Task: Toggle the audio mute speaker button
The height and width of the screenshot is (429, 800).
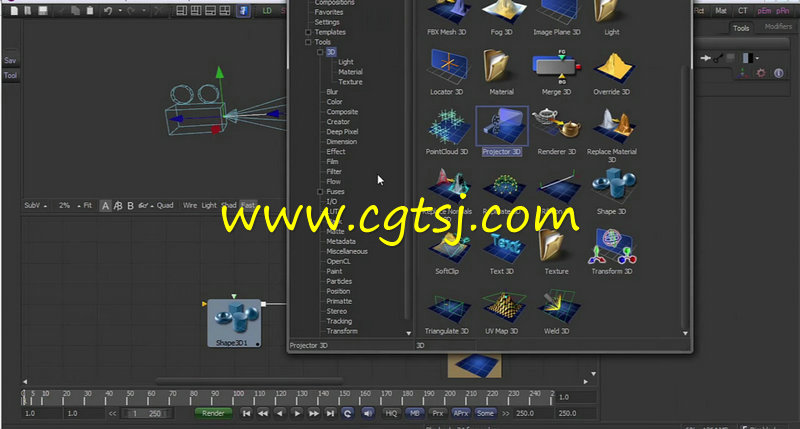Action: click(x=367, y=413)
